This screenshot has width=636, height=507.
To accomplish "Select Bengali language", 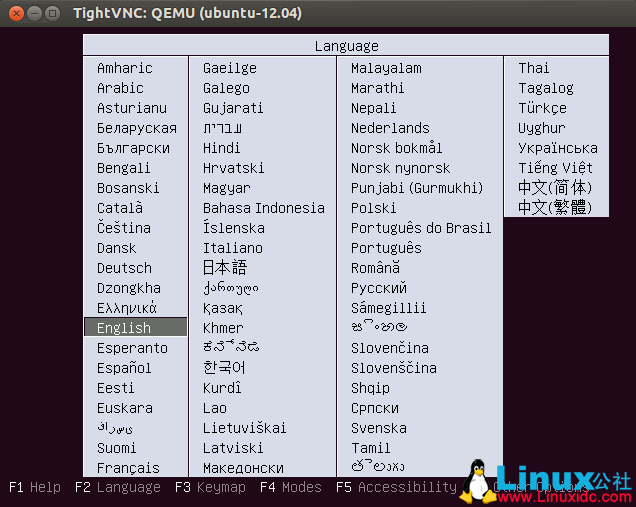I will tap(124, 168).
